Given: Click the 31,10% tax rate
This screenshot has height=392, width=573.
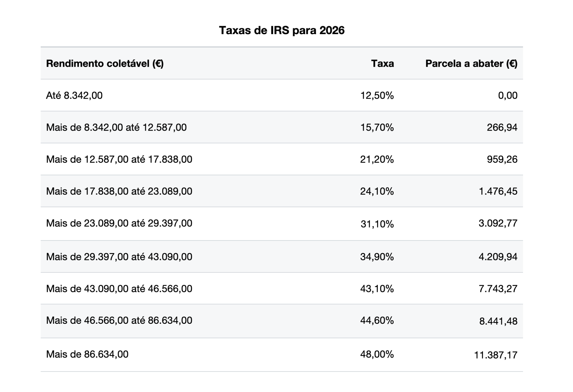Looking at the screenshot, I should point(377,224).
